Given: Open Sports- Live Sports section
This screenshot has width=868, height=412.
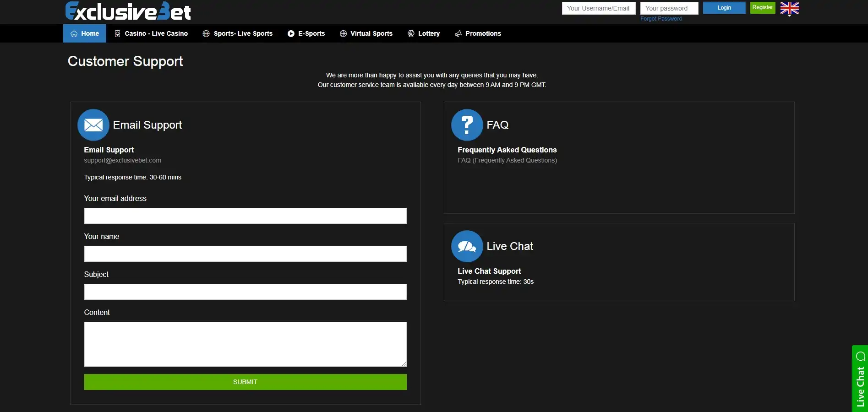Looking at the screenshot, I should pos(238,33).
